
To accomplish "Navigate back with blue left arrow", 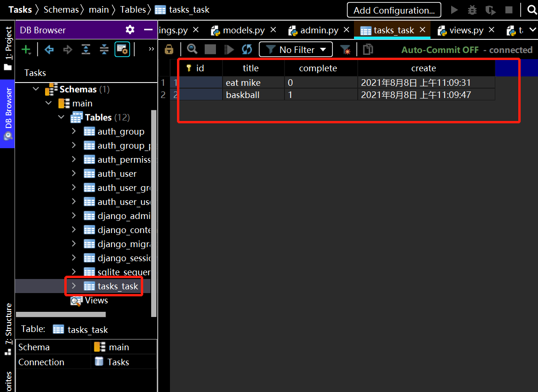I will (x=49, y=50).
